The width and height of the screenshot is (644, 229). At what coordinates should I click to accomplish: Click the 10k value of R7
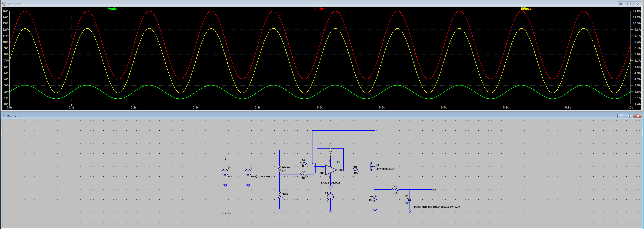[395, 193]
